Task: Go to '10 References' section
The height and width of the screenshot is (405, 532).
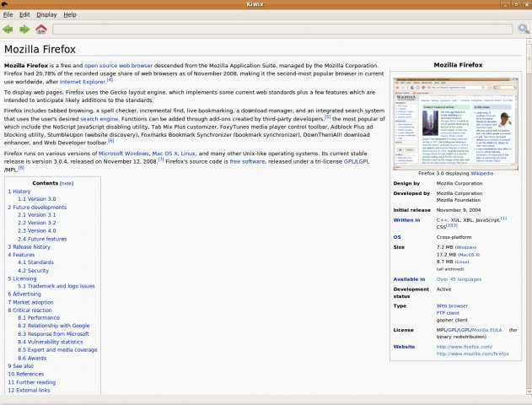Action: click(x=26, y=374)
